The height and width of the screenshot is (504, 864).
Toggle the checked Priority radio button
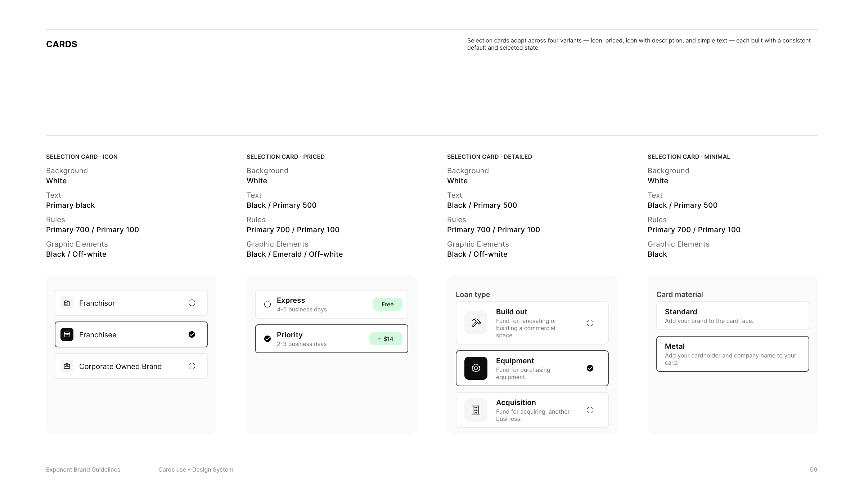(x=267, y=339)
